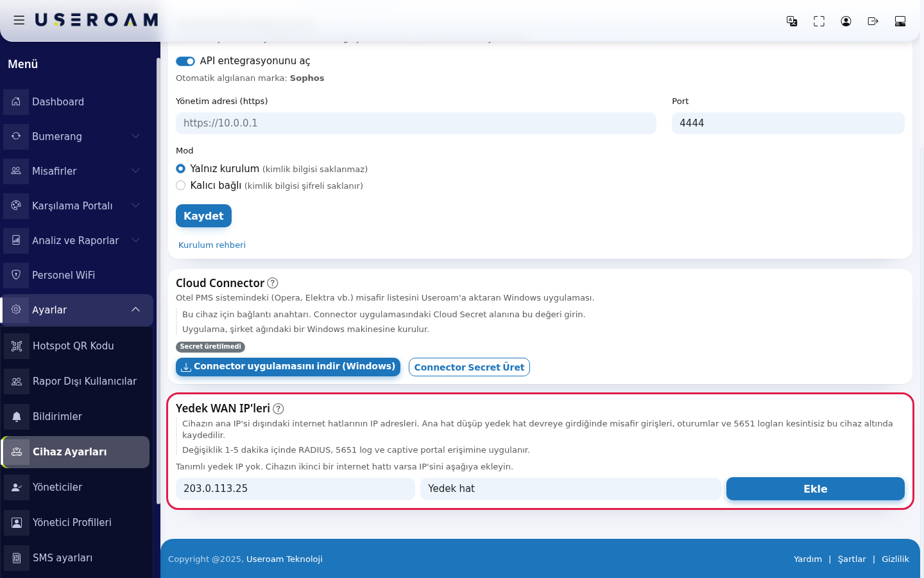This screenshot has height=578, width=924.
Task: Open Cloud Connector help question icon
Action: [x=273, y=283]
